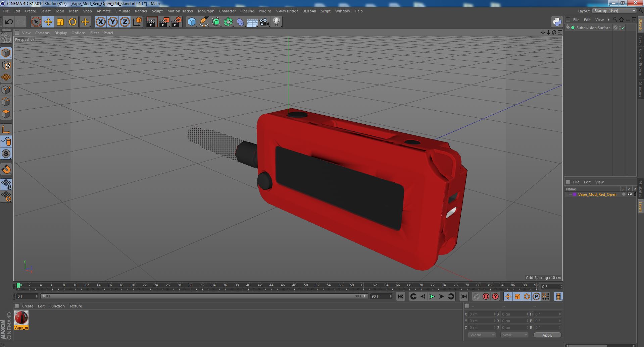Toggle Snap enable S icon
Screen dimensions: 644x347
coord(6,154)
